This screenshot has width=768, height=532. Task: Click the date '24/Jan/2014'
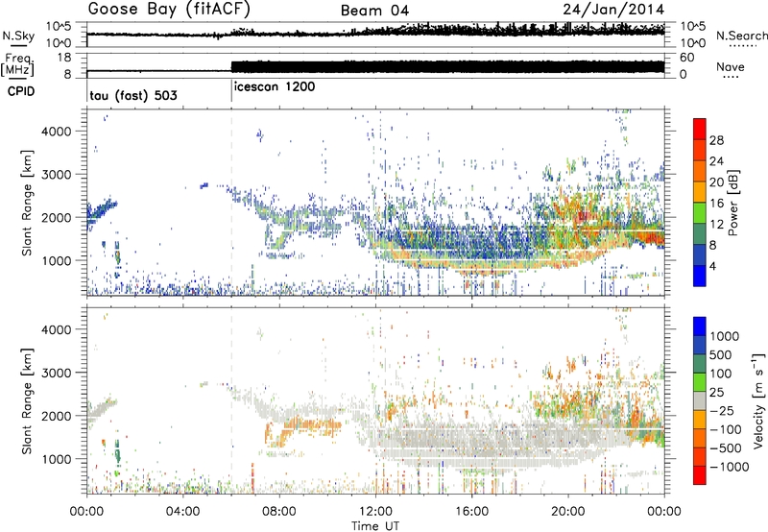pyautogui.click(x=613, y=10)
